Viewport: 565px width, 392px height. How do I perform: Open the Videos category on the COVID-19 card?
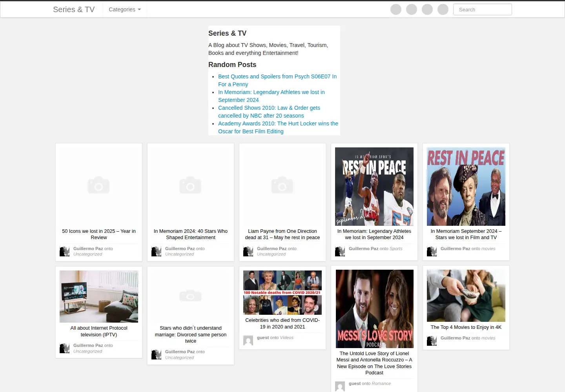coord(287,338)
